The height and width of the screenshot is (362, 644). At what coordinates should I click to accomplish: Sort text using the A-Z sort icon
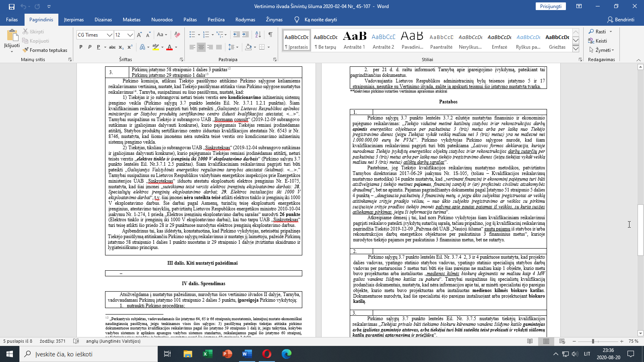click(258, 35)
